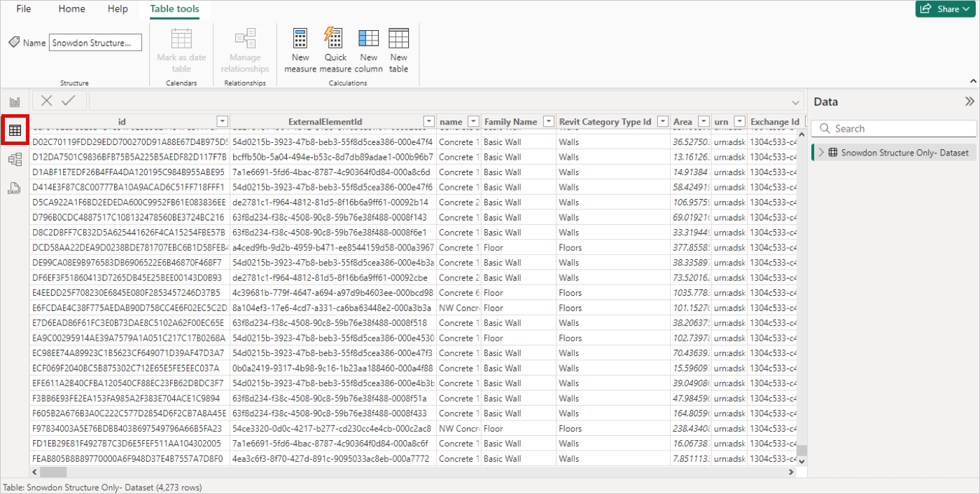Click id cell starting D02C70119FDD29
This screenshot has width=980, height=494.
[129, 142]
